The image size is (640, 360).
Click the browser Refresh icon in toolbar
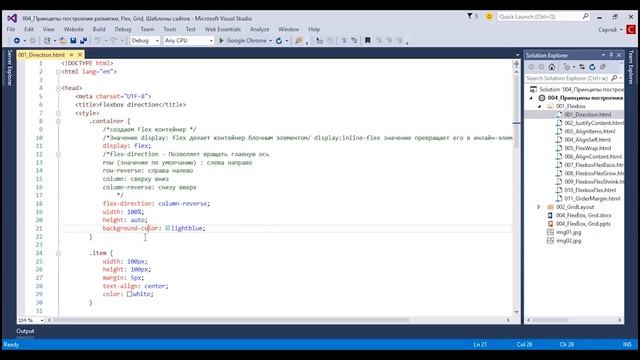pos(279,40)
